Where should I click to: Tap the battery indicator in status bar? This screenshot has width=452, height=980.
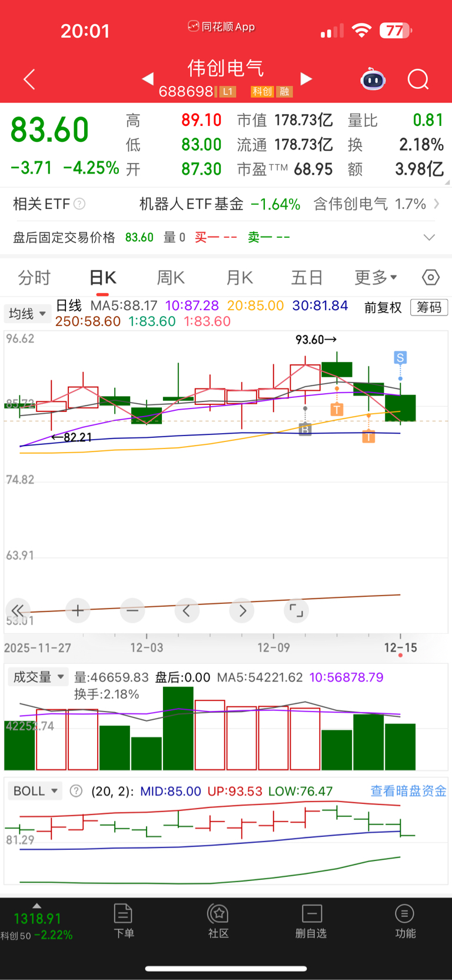pyautogui.click(x=395, y=31)
